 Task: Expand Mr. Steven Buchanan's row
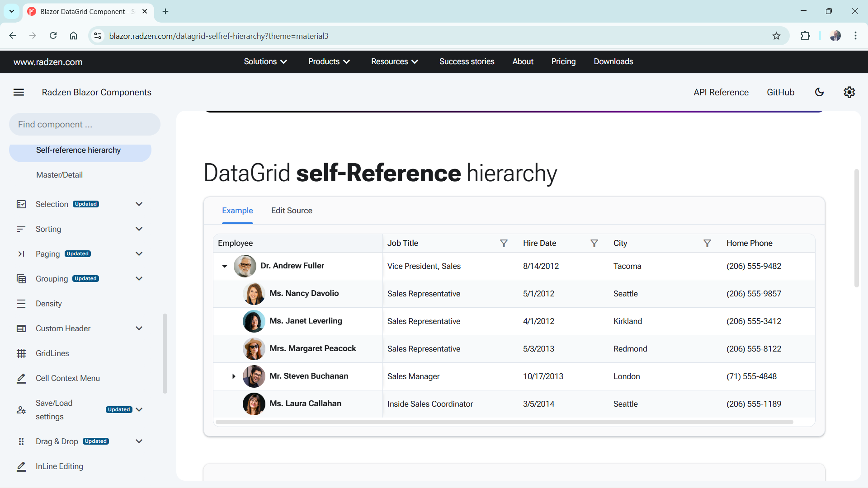pyautogui.click(x=234, y=376)
